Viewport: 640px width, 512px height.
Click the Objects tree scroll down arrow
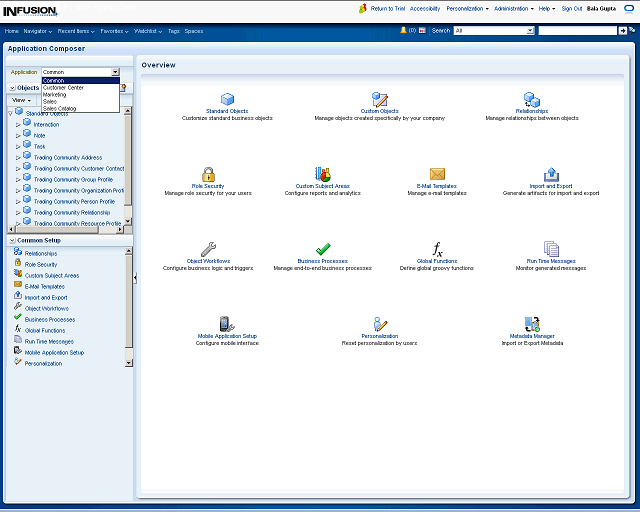(x=128, y=221)
